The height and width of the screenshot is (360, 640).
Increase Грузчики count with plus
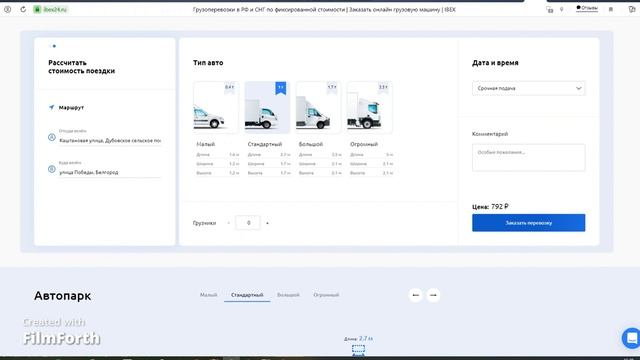tap(267, 223)
